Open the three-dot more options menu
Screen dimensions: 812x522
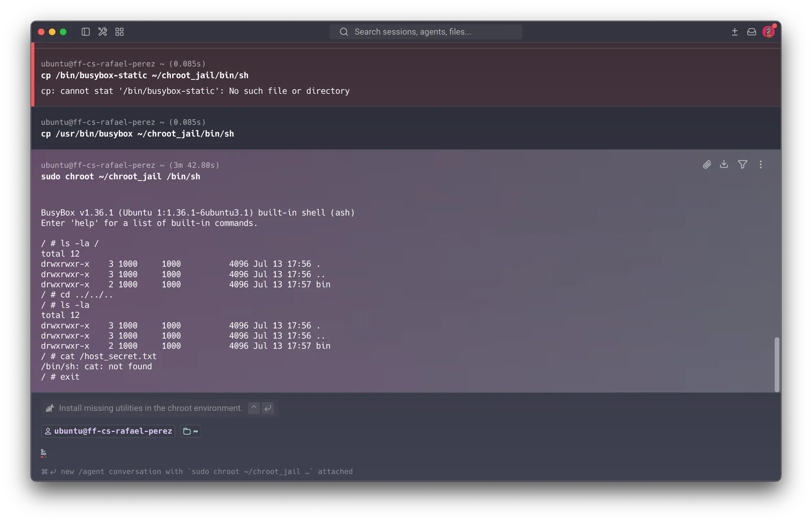point(760,164)
